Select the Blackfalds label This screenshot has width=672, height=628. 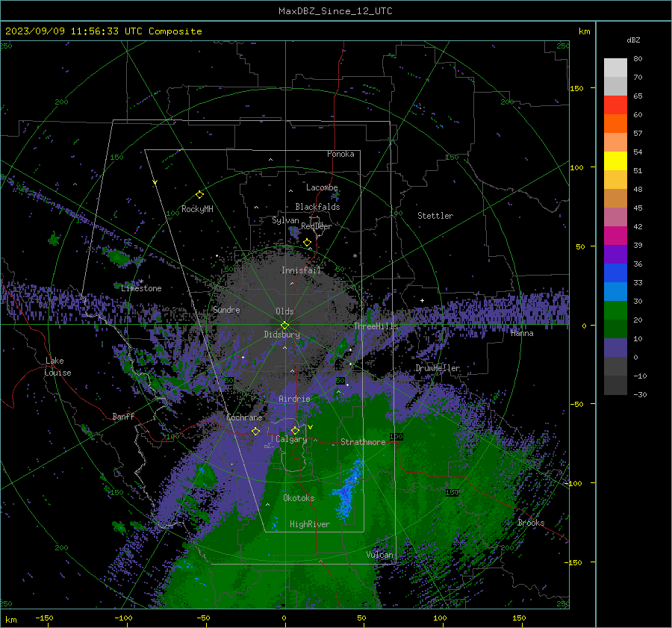[x=317, y=207]
